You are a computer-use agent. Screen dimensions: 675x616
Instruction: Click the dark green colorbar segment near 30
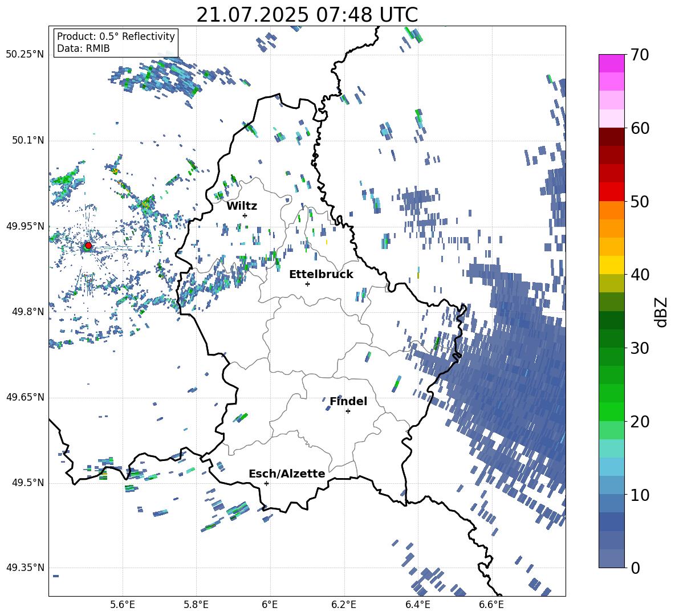click(611, 338)
